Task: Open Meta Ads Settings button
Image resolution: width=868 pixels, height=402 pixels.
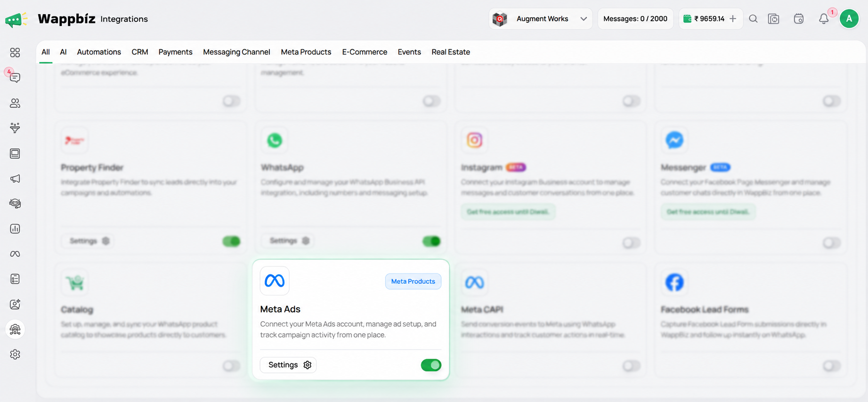Action: pos(288,365)
